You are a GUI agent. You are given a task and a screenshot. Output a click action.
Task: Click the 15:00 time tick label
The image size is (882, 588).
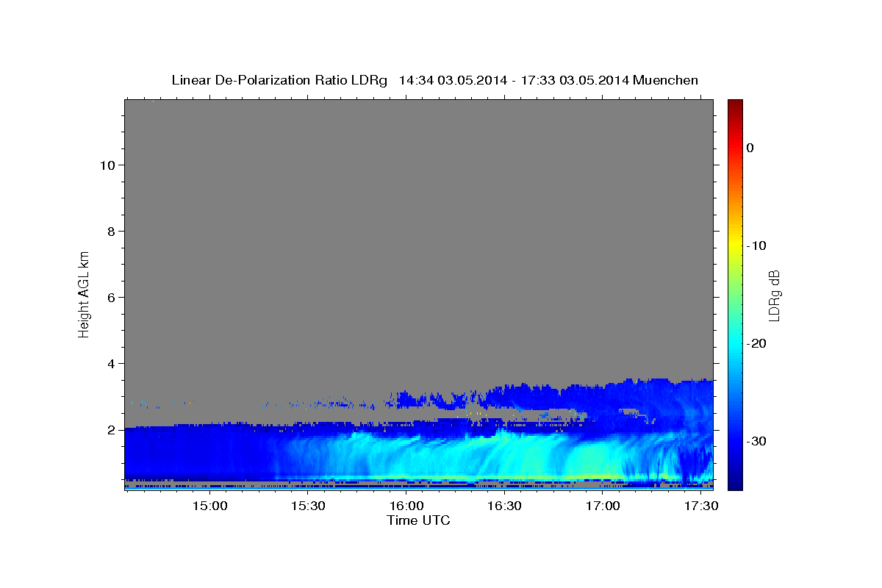point(209,507)
